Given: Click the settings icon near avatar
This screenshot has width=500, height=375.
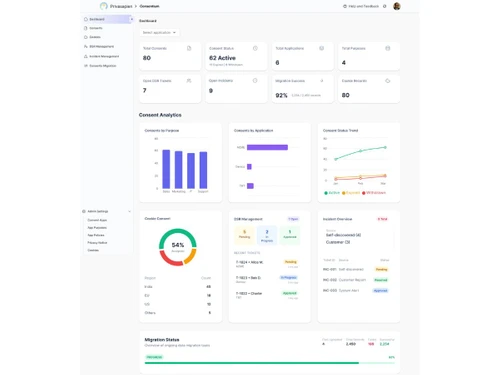Looking at the screenshot, I should (x=385, y=6).
